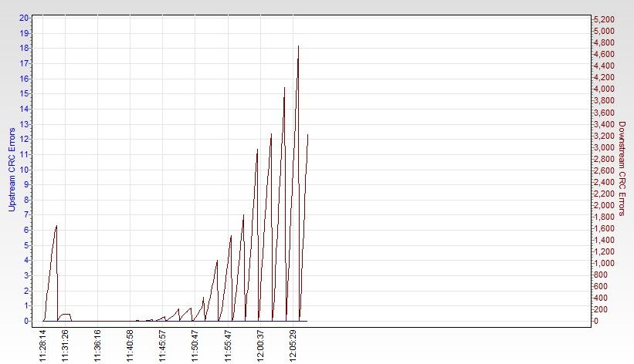Click the 3,000 downstream axis value

tap(604, 147)
